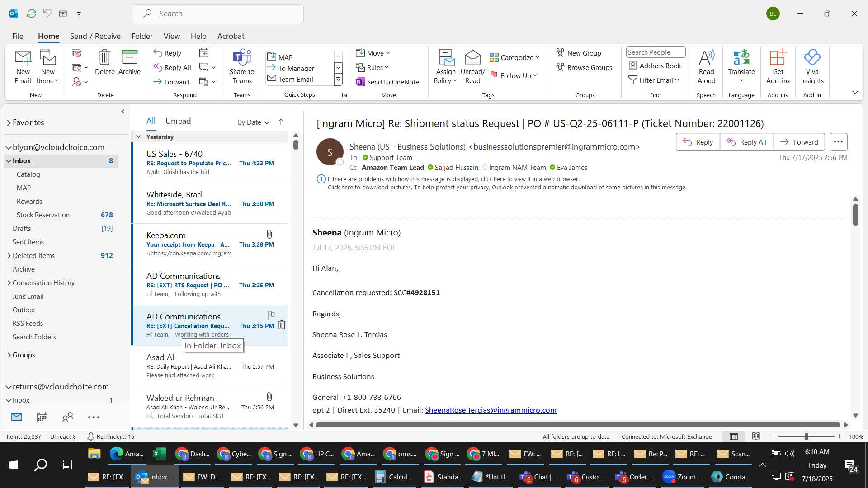Click the Send/Receive all folders sync icon
This screenshot has height=488, width=868.
click(x=32, y=14)
